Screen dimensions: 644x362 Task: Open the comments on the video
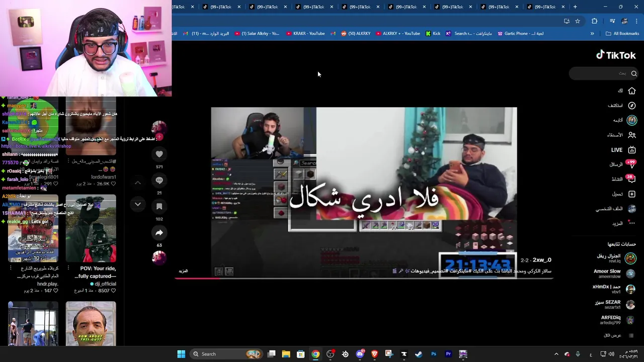point(159,180)
